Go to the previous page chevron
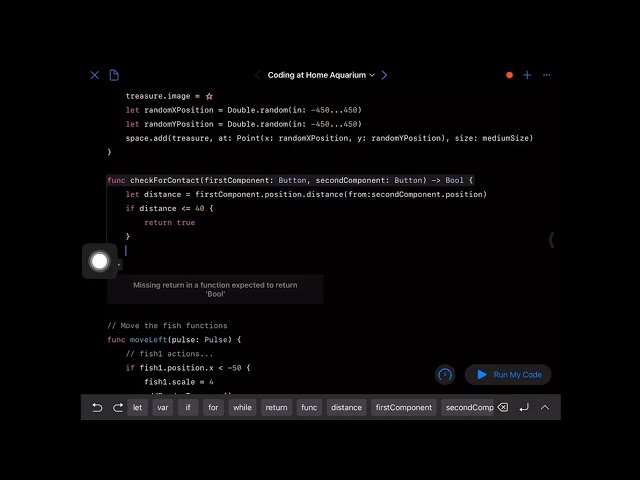640x480 pixels. (x=258, y=75)
